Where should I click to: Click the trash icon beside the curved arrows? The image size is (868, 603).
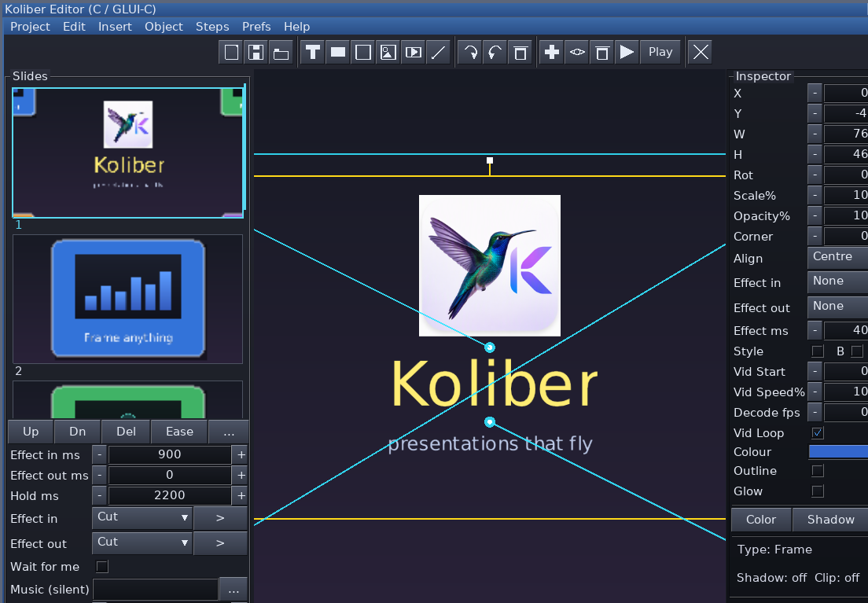pyautogui.click(x=520, y=52)
